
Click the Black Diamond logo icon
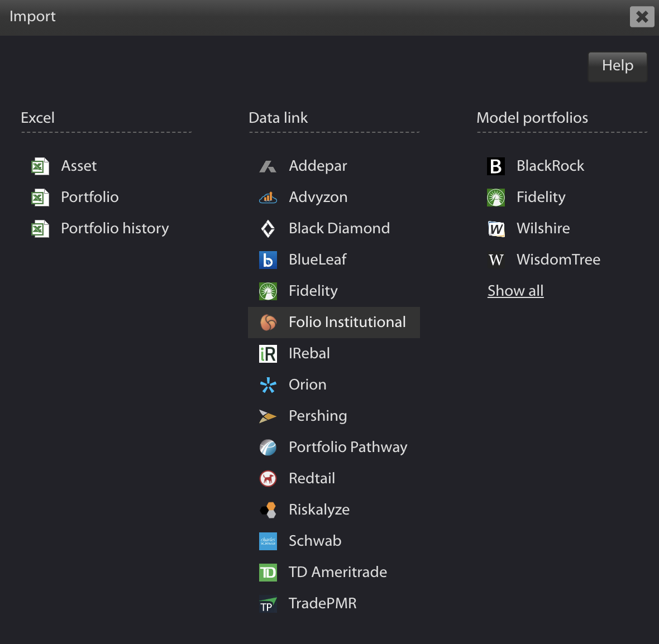268,229
